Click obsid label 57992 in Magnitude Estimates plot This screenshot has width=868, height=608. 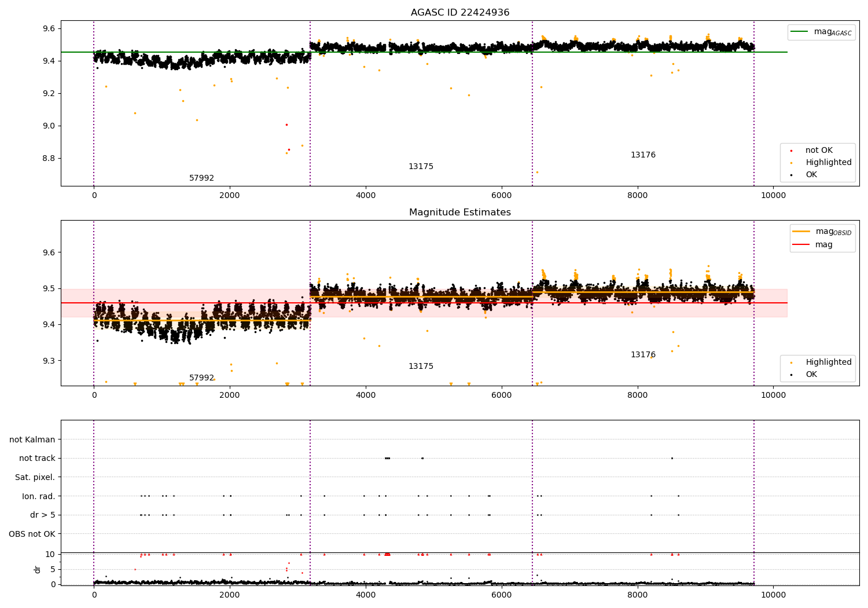coord(201,378)
